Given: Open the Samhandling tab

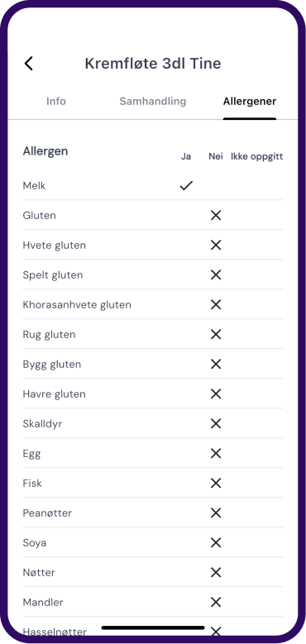Looking at the screenshot, I should (x=153, y=101).
